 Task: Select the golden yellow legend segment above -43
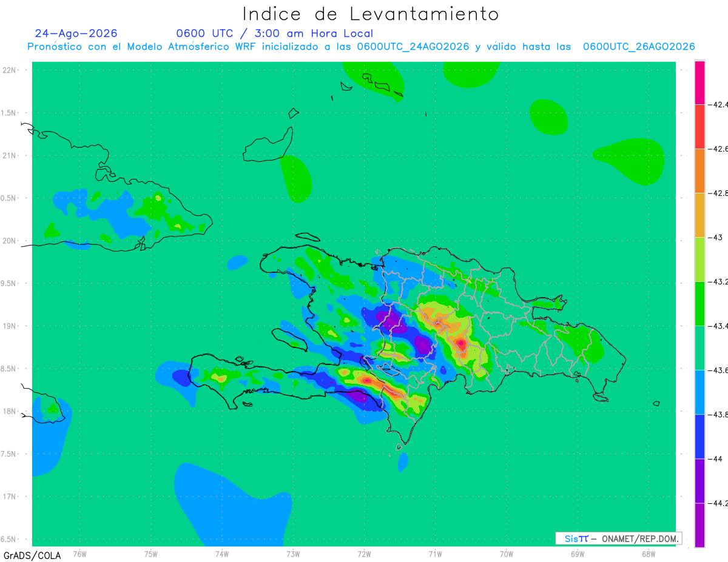(699, 215)
